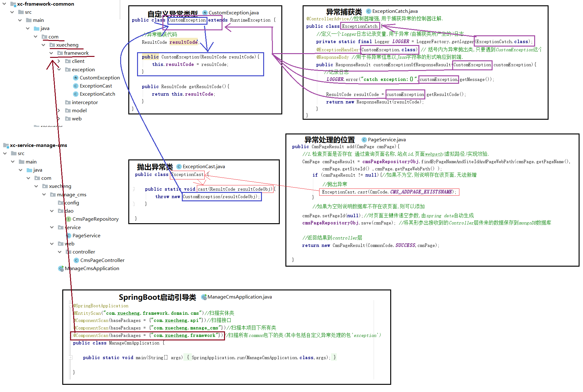Image resolution: width=583 pixels, height=392 pixels.
Task: Select the CmsPageRepository tree item
Action: coord(95,219)
